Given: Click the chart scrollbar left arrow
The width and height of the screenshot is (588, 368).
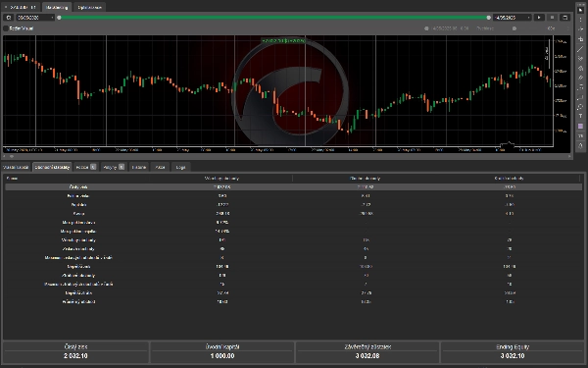Looking at the screenshot, I should [5, 156].
